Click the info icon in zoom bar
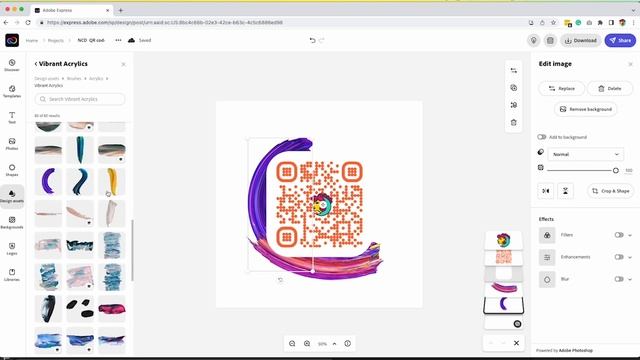640x360 pixels. (x=347, y=344)
